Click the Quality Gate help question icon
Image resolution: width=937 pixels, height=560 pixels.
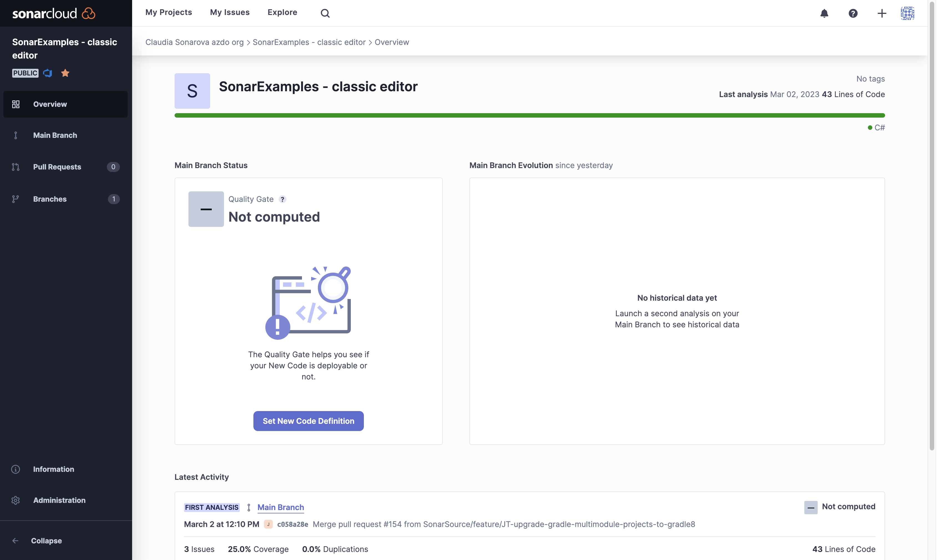click(282, 199)
